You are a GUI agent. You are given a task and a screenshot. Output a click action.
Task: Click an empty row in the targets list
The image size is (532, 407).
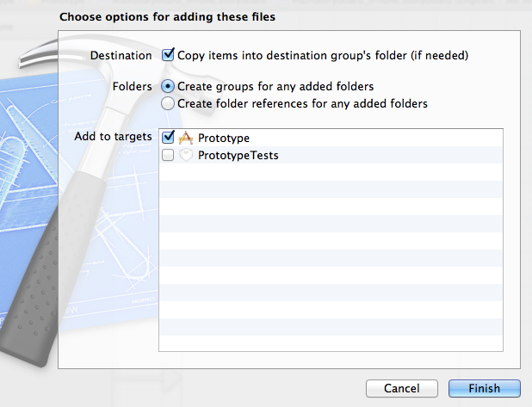[331, 241]
